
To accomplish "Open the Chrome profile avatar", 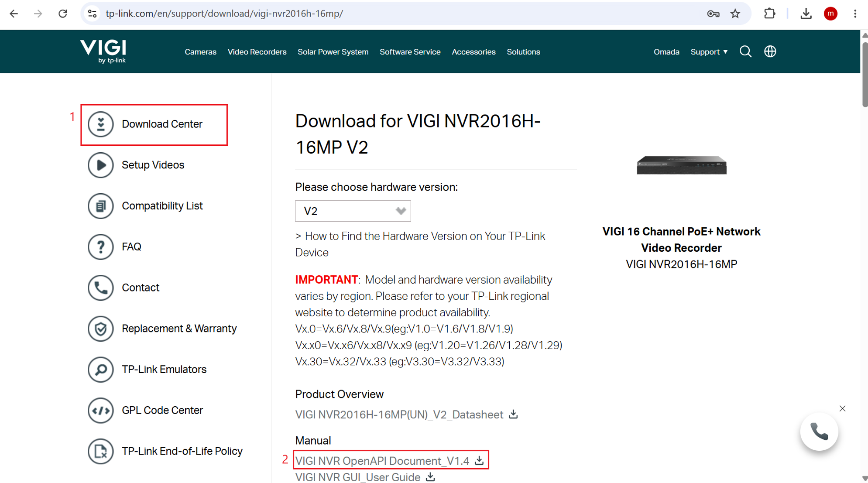I will (830, 14).
